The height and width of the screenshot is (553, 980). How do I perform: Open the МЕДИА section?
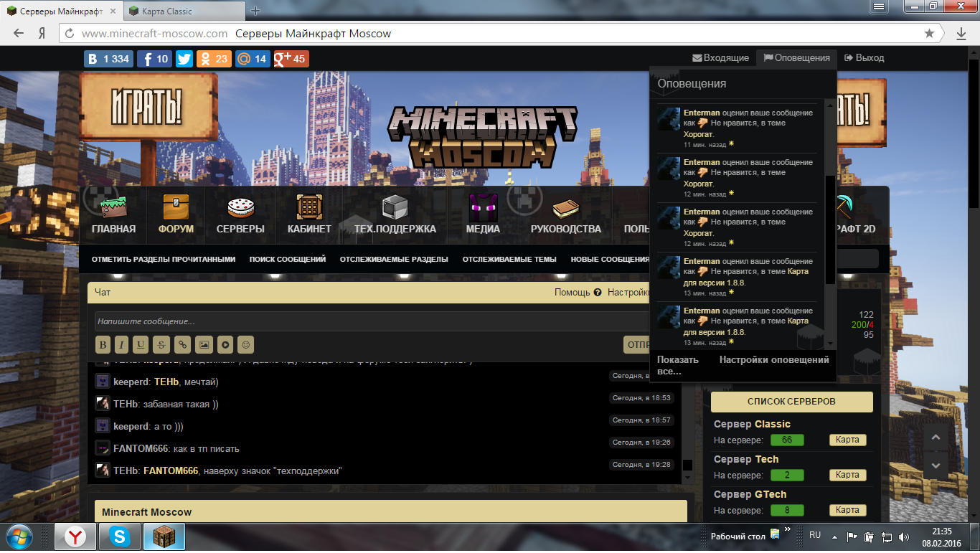[483, 214]
